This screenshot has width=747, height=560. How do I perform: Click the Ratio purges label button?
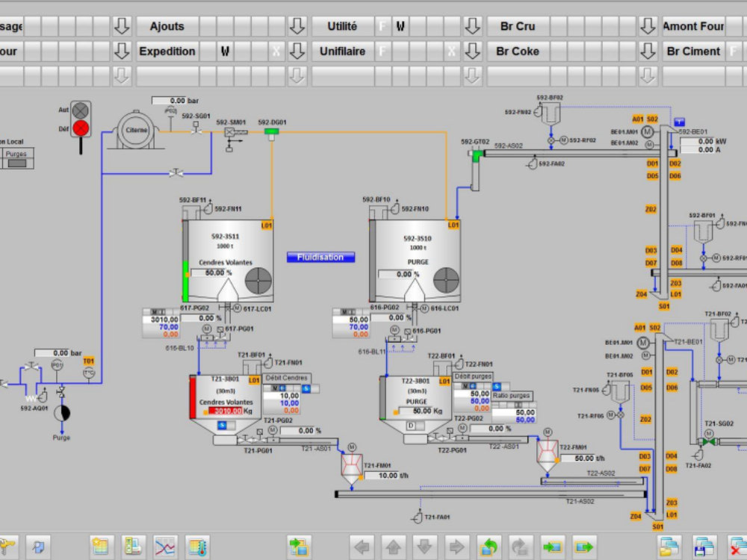(x=512, y=396)
